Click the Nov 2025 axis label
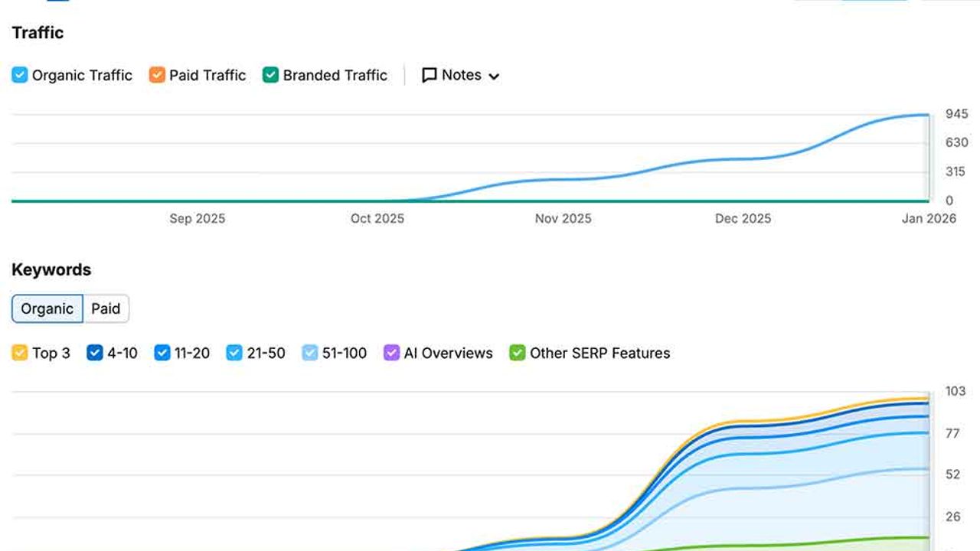The image size is (980, 551). (563, 219)
